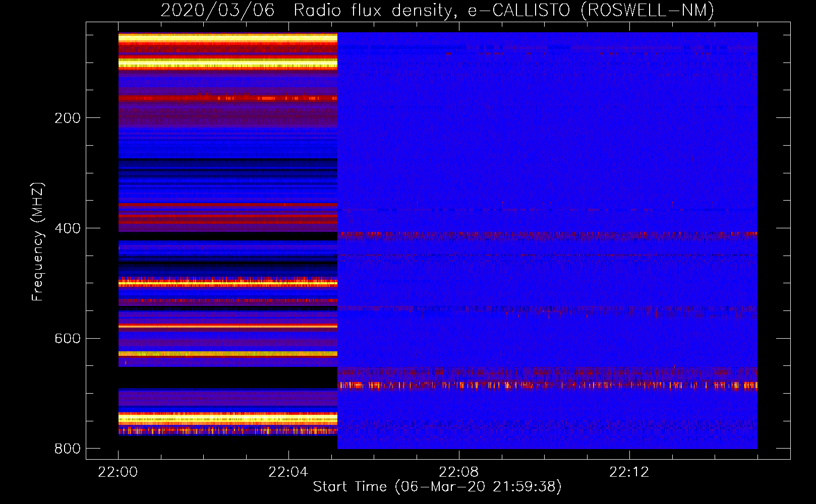Viewport: 816px width, 504px height.
Task: Select the 800 frequency tick label
Action: coord(68,449)
